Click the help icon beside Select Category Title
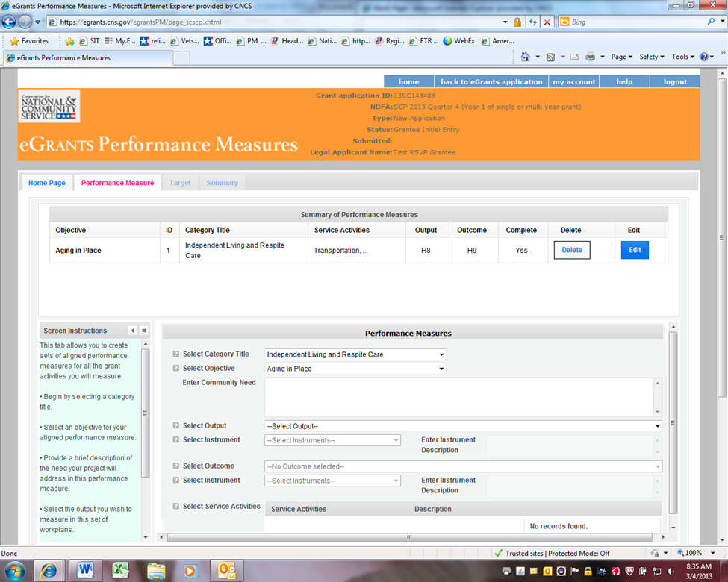This screenshot has height=582, width=728. pos(176,354)
